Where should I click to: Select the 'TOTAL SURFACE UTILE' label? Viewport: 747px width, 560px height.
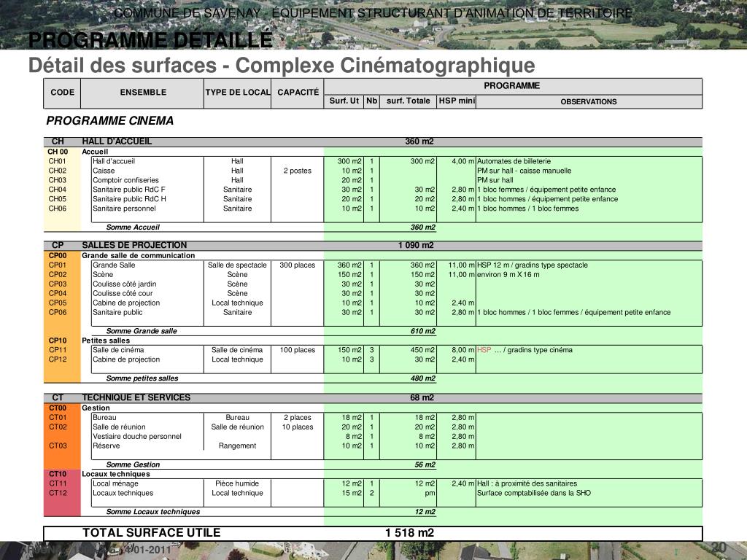tap(152, 533)
